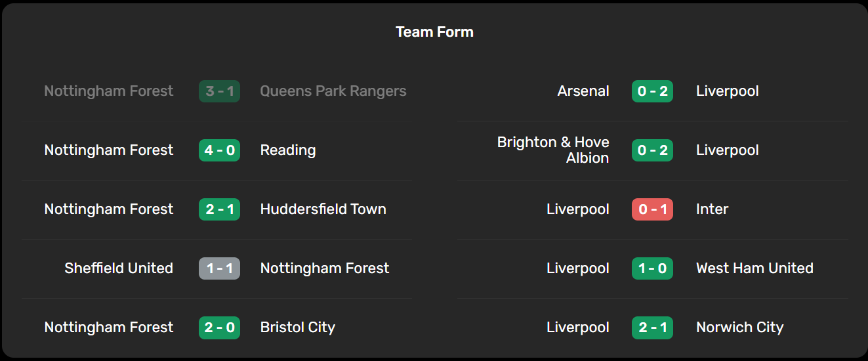
Task: Open the Queens Park Rangers team link
Action: [x=333, y=91]
